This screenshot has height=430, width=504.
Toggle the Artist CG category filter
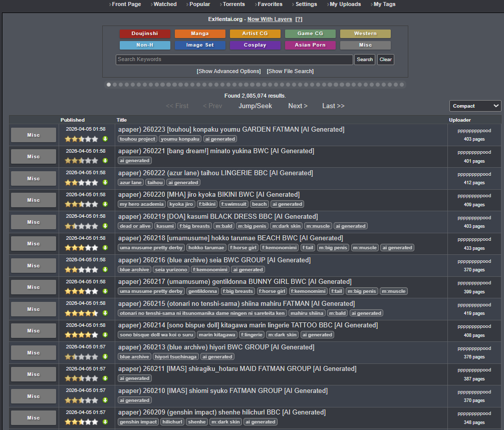[255, 34]
